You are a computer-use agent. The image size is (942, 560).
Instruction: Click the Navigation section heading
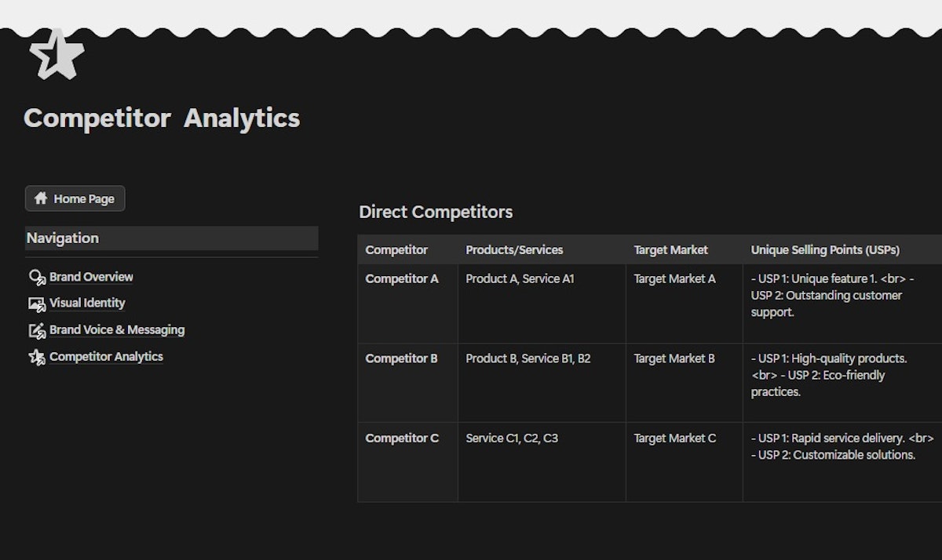63,238
